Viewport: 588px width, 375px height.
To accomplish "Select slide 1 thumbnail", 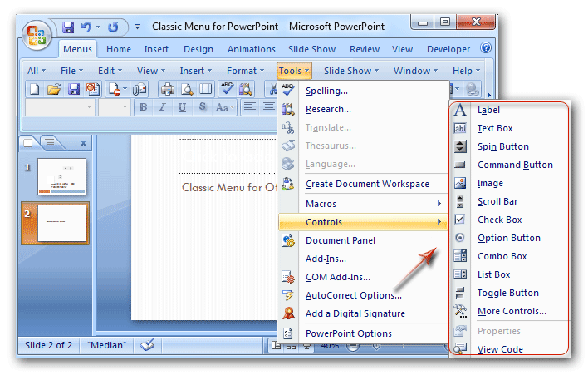I will pyautogui.click(x=62, y=176).
